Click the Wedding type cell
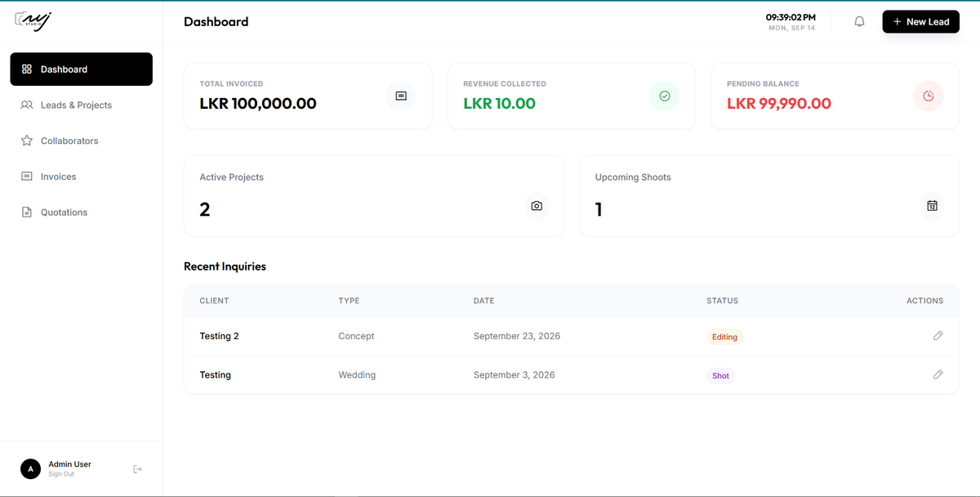Viewport: 980px width, 497px height. point(357,375)
